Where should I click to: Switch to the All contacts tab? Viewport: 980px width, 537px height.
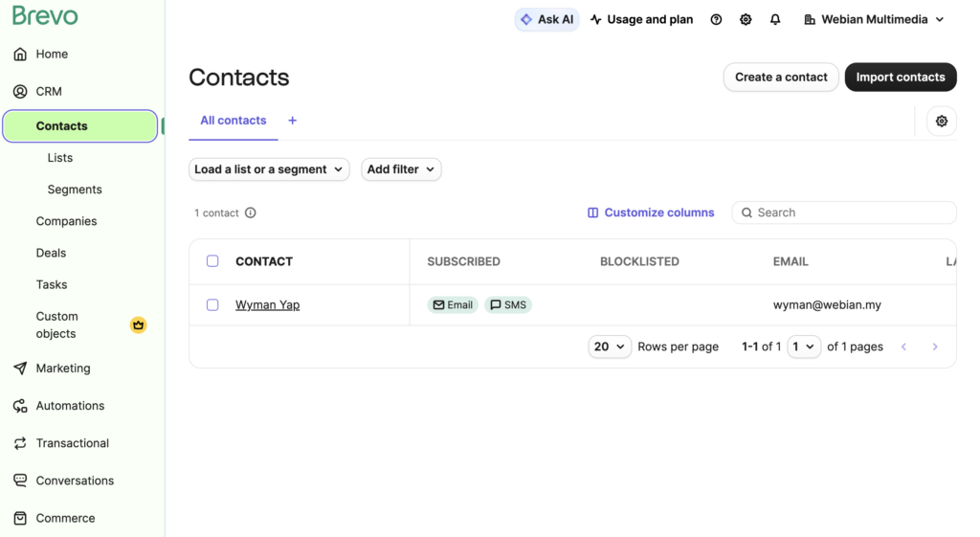tap(234, 121)
